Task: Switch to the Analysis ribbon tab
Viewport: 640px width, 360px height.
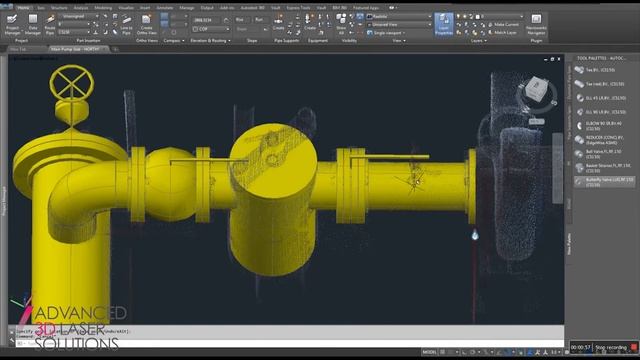Action: [81, 8]
